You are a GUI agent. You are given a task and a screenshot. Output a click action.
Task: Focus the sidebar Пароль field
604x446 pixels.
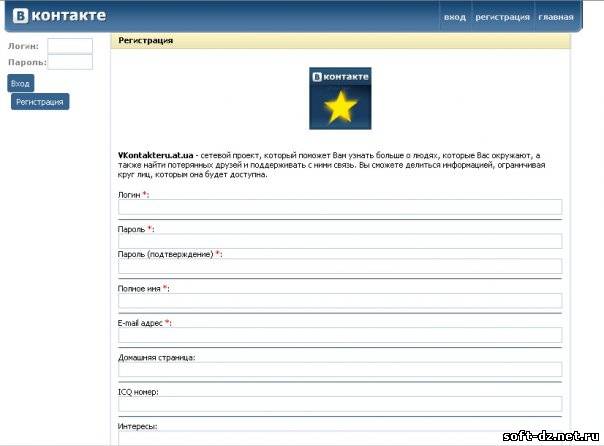[x=70, y=62]
